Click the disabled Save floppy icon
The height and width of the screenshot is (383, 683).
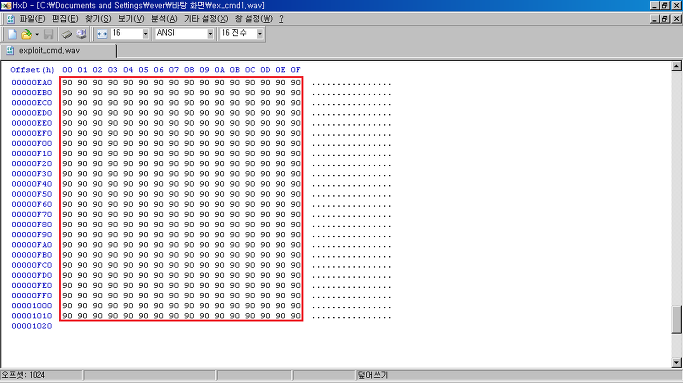[x=48, y=34]
